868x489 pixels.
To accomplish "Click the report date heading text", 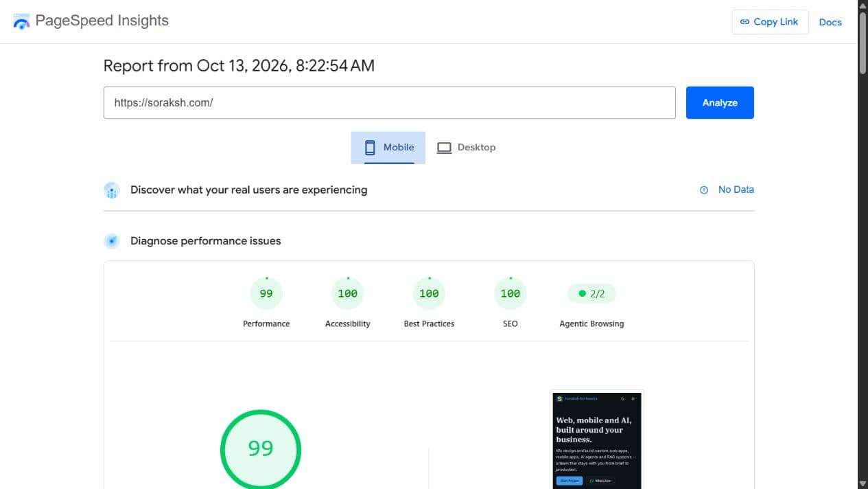I will pos(239,66).
